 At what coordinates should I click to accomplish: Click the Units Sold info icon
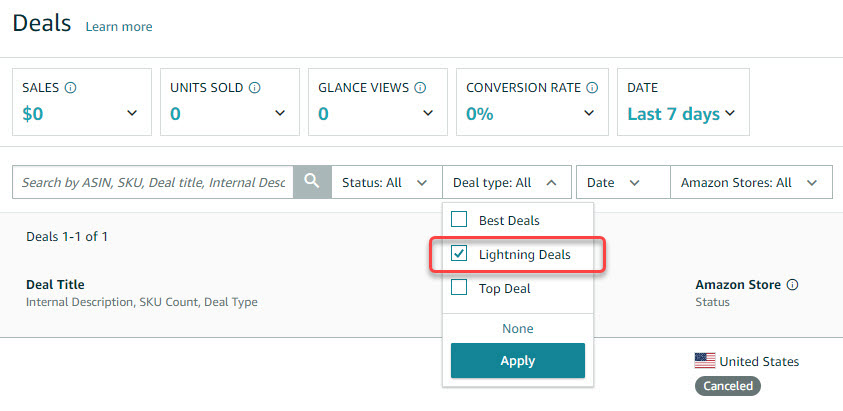pos(254,88)
